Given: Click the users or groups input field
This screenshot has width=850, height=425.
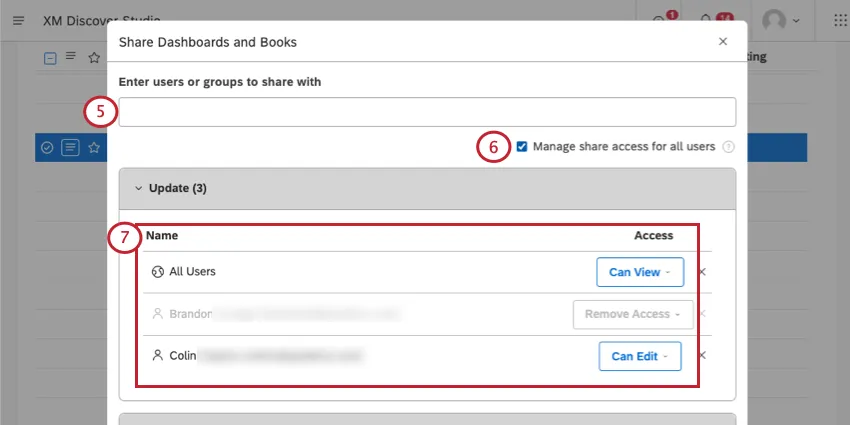Looking at the screenshot, I should click(427, 112).
